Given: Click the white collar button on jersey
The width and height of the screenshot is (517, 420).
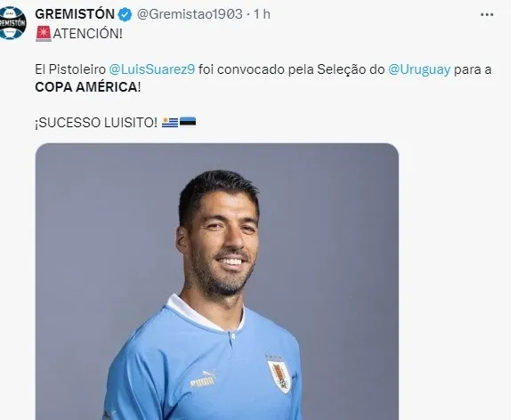Looking at the screenshot, I should [x=233, y=336].
